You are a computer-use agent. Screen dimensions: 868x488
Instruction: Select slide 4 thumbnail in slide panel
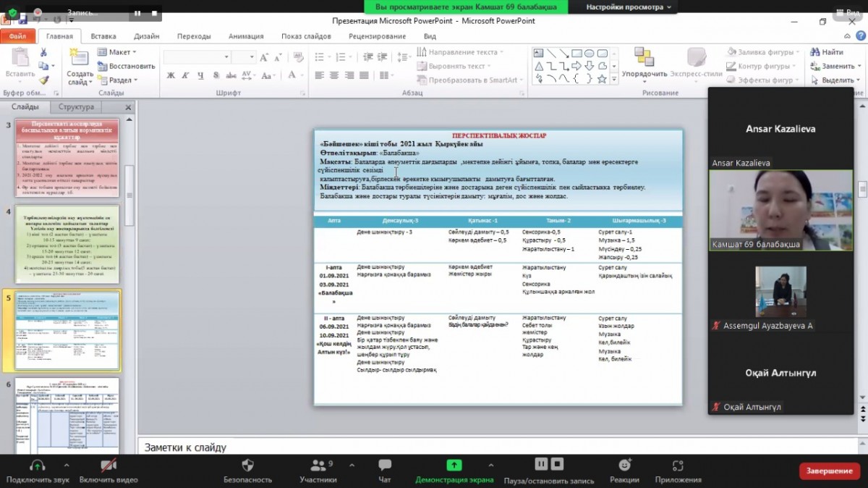[68, 244]
